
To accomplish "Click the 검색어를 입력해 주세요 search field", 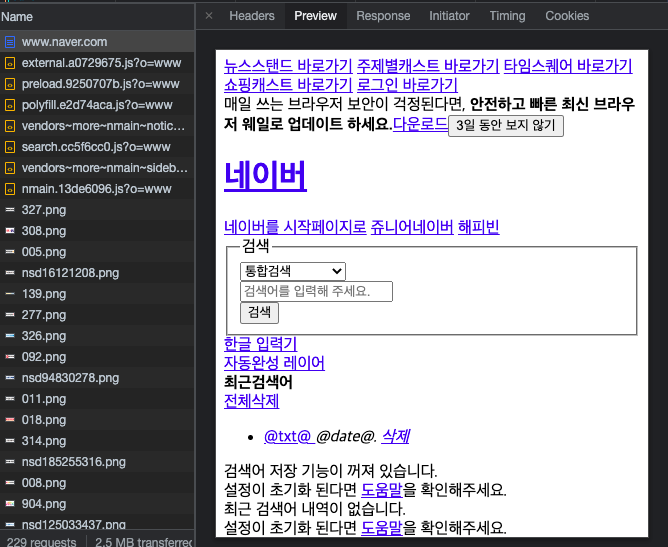I will click(316, 291).
